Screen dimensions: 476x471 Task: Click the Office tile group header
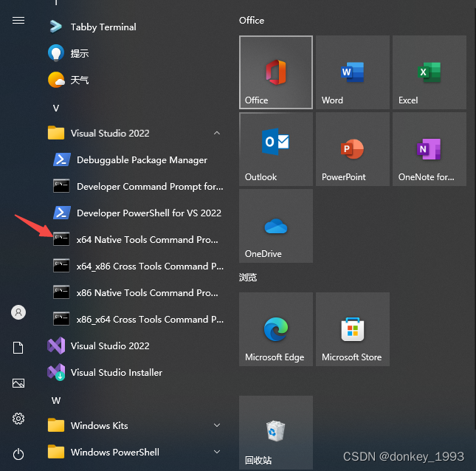252,21
